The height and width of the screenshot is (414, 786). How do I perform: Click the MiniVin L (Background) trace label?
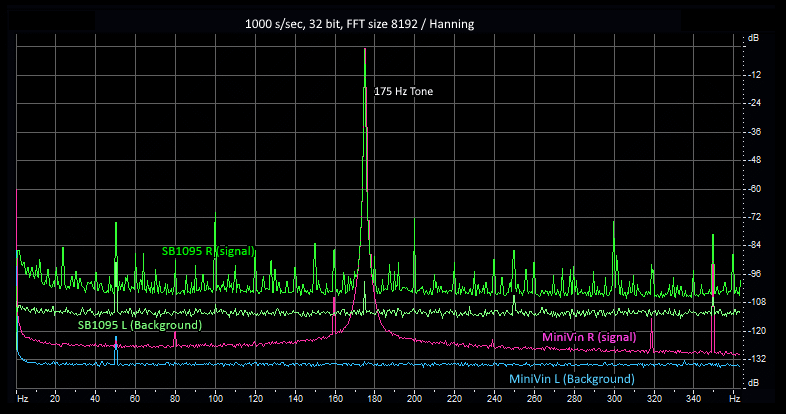[571, 380]
